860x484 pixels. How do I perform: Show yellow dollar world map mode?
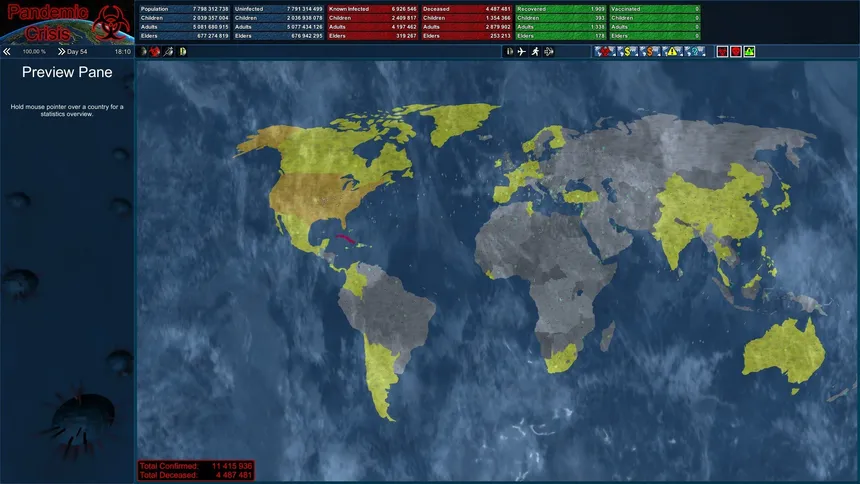pos(627,52)
